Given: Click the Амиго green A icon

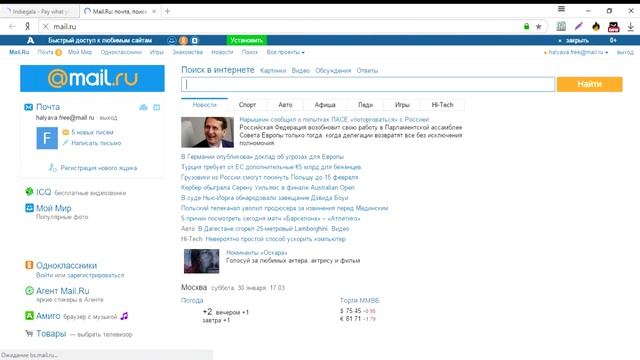Looking at the screenshot, I should [x=29, y=316].
